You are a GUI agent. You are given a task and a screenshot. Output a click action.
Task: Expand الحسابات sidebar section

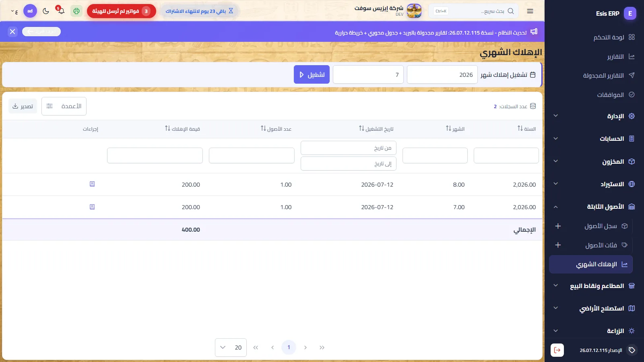(x=594, y=139)
